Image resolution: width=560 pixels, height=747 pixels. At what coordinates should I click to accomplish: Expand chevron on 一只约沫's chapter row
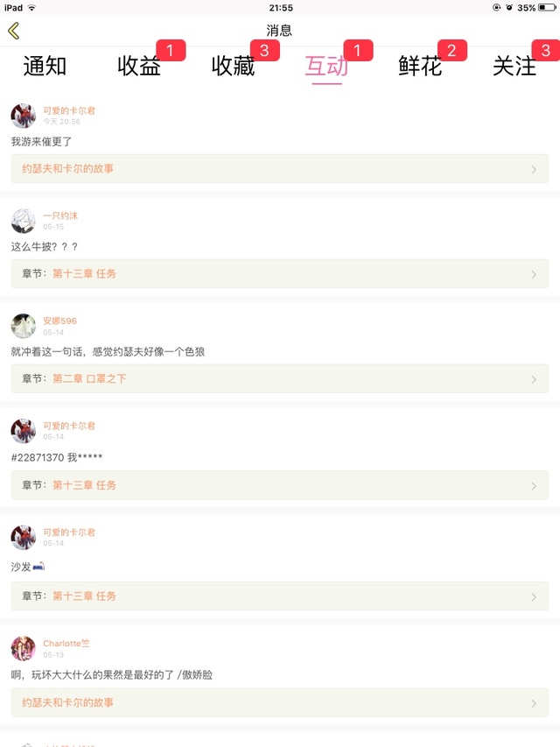point(534,274)
